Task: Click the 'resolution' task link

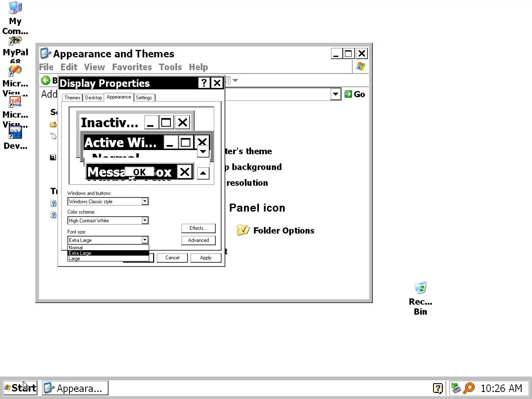Action: 247,183
